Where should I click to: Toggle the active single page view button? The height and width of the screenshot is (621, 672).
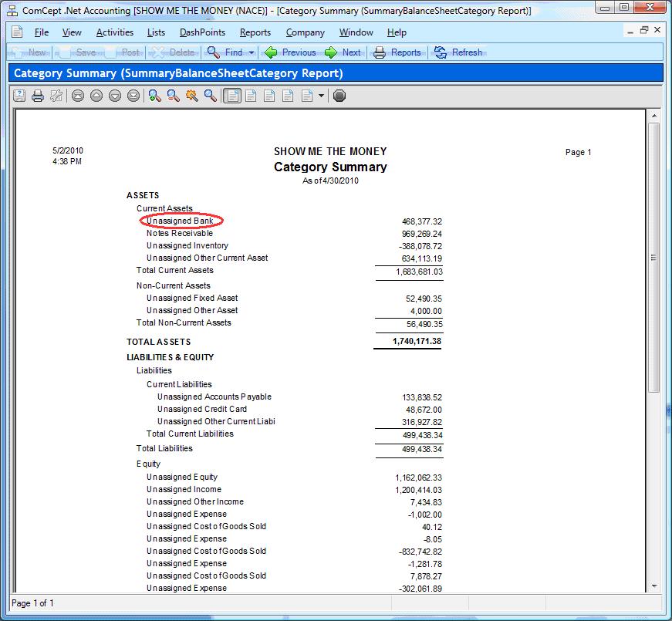tap(231, 96)
